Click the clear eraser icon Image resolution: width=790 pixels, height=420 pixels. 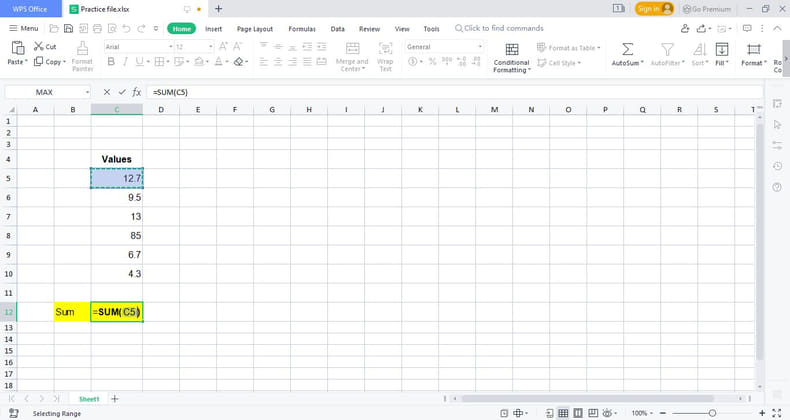(x=238, y=61)
